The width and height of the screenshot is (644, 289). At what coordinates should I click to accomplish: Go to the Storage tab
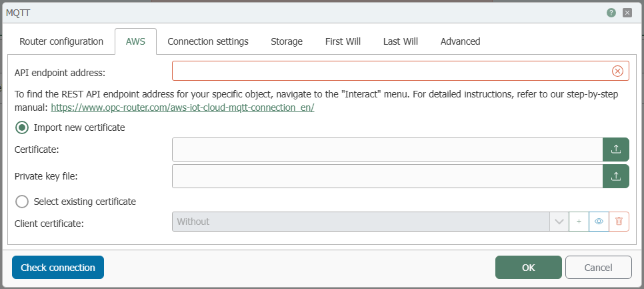point(287,41)
